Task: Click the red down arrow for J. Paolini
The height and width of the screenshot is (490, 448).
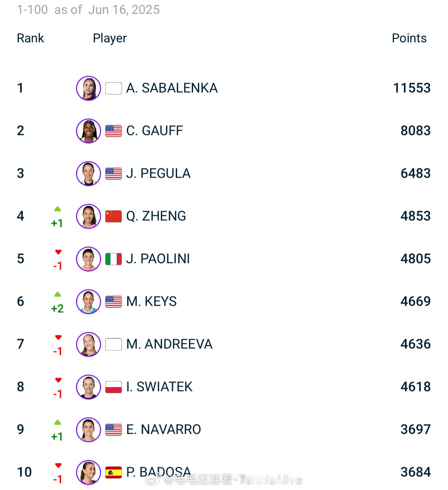Action: coord(58,252)
